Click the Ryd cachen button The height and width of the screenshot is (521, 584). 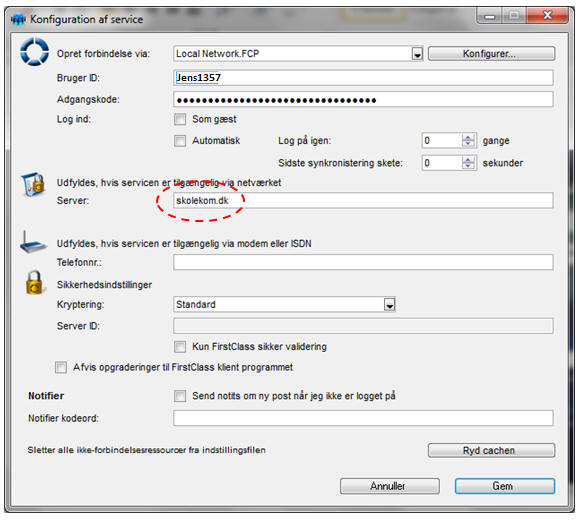(491, 451)
